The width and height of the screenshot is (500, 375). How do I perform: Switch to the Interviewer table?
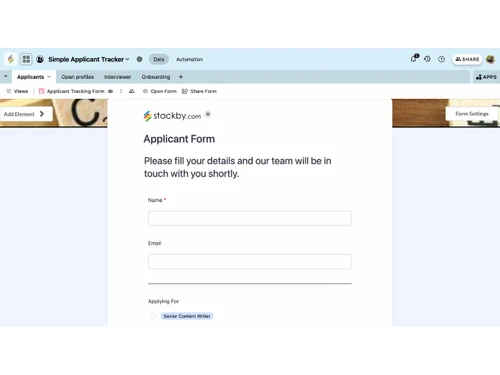(x=118, y=77)
